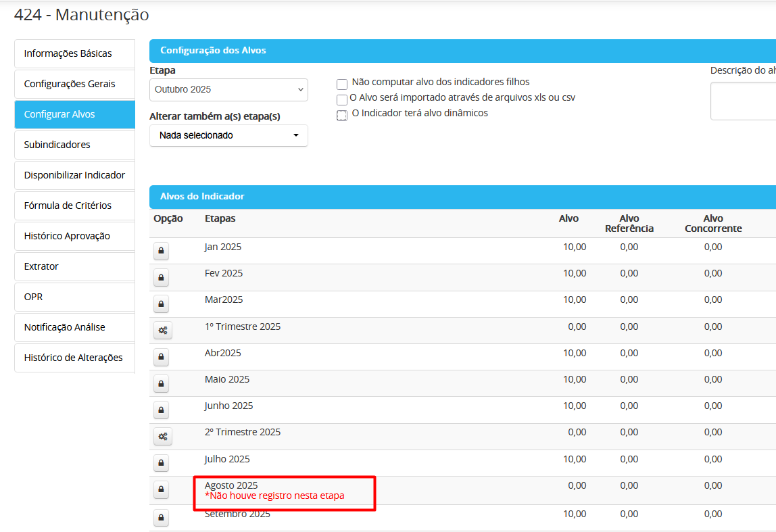Click the lock icon for Jan 2025

pos(161,251)
